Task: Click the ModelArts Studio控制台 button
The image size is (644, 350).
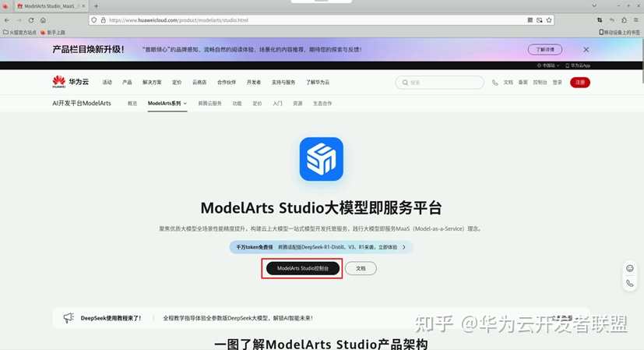Action: (x=302, y=268)
